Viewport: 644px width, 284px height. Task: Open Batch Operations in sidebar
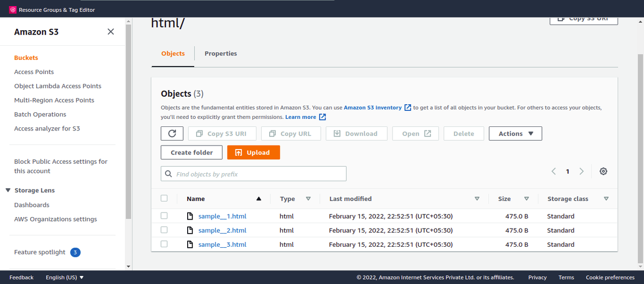[40, 114]
